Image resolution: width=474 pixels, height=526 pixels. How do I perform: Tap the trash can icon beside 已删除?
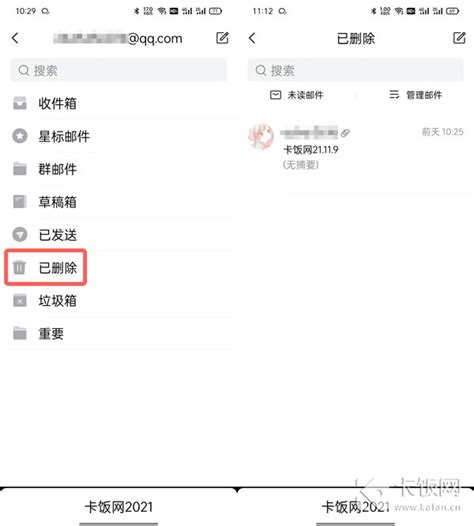click(x=19, y=267)
